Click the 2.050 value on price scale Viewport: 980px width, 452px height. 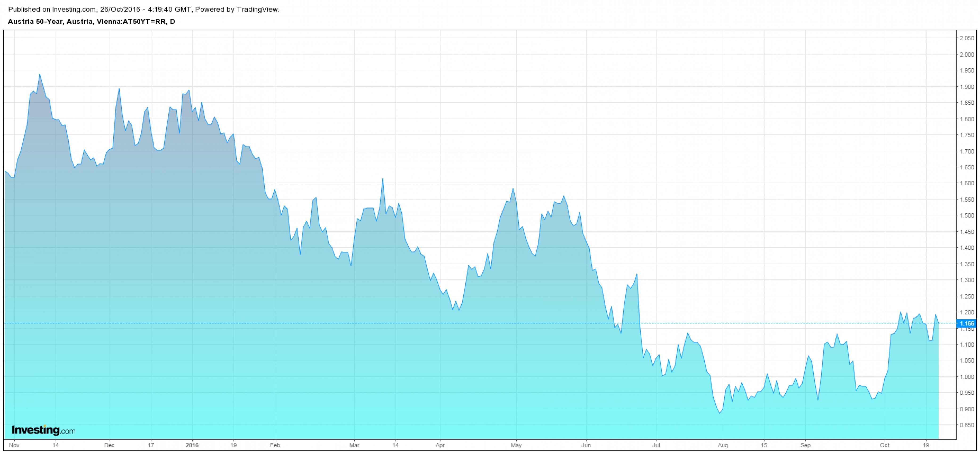pos(967,38)
